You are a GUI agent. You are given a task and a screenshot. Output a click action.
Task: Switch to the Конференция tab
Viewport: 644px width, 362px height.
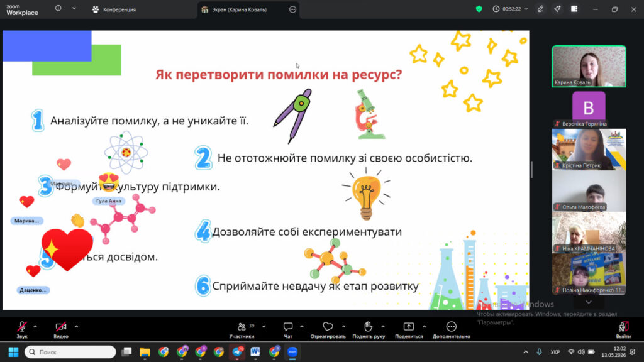coord(114,9)
